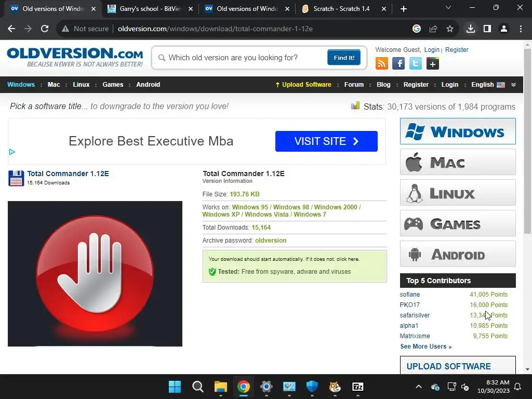The image size is (532, 399).
Task: Close the Scratch 1.4 tab
Action: (x=384, y=9)
